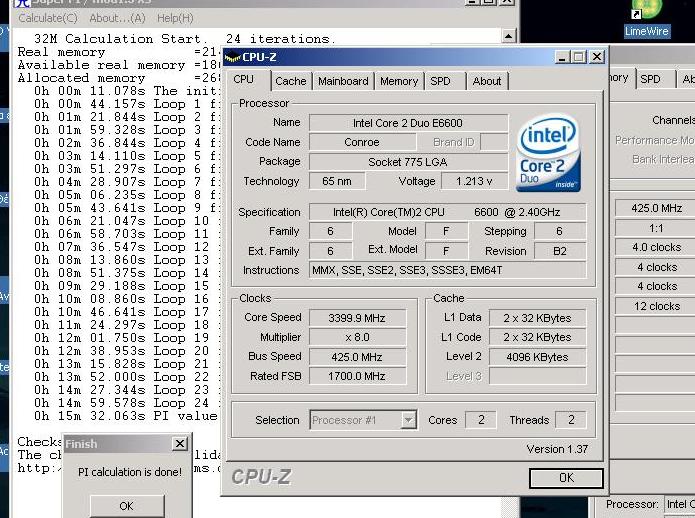Click the Super PI scrollbar up arrow
The image size is (695, 518).
(509, 36)
